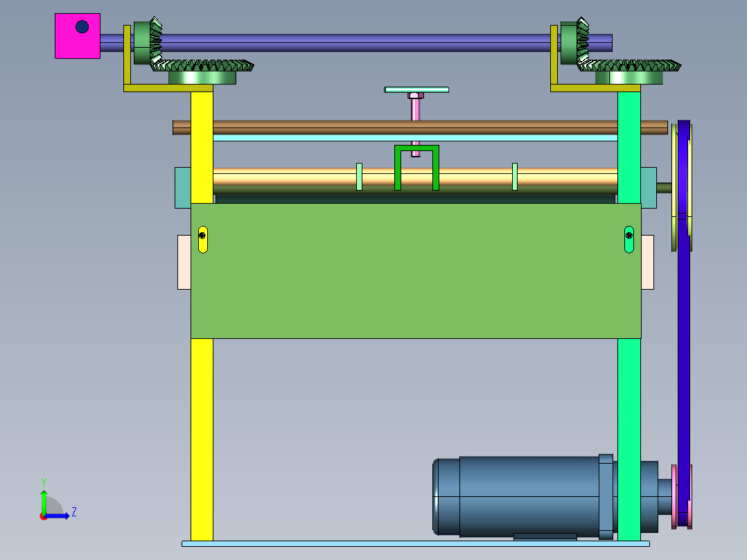The width and height of the screenshot is (747, 560).
Task: Select the brown horizontal bar
Action: [420, 128]
